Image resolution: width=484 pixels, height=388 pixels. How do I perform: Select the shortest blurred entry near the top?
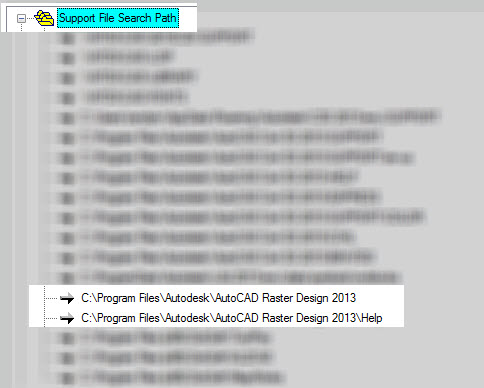130,57
